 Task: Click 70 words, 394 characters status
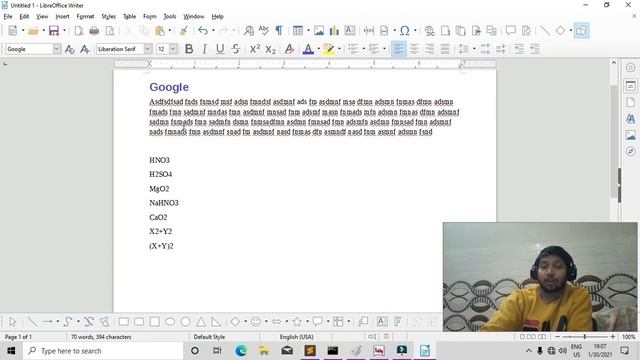pyautogui.click(x=101, y=337)
